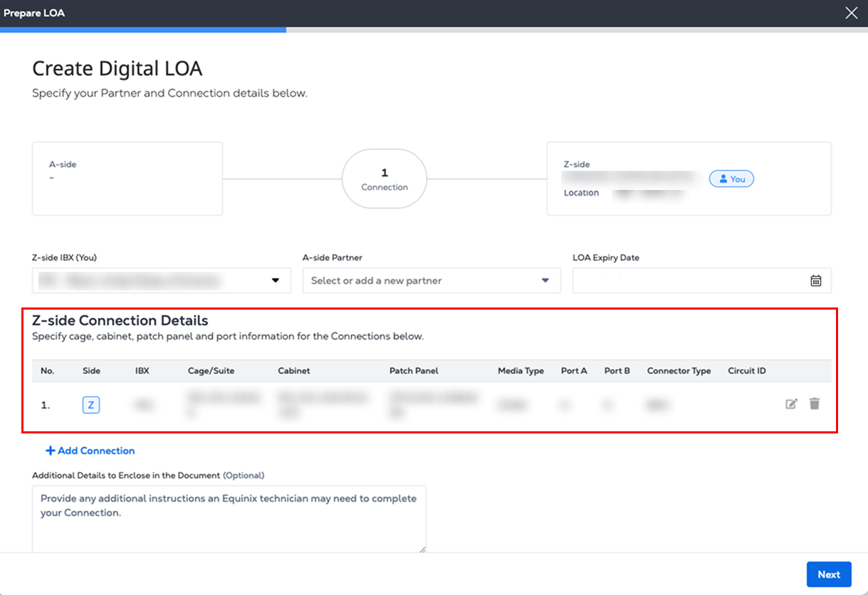Click the 1 Connection oval indicator
This screenshot has width=868, height=595.
coord(385,179)
